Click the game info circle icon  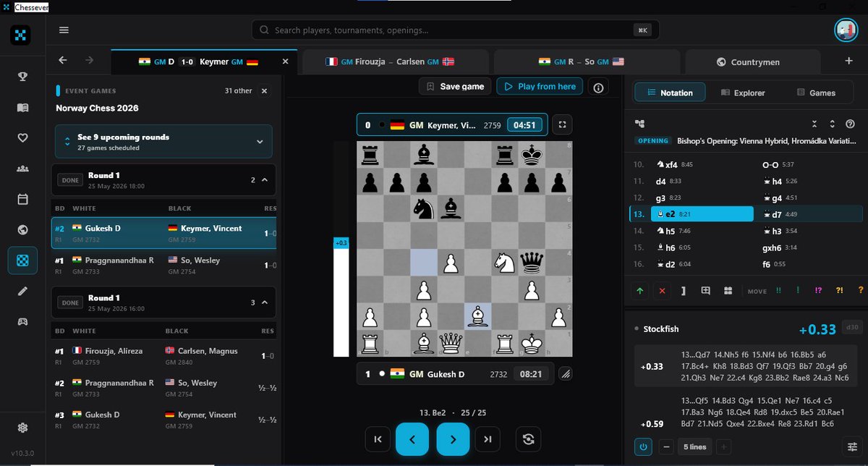click(598, 88)
